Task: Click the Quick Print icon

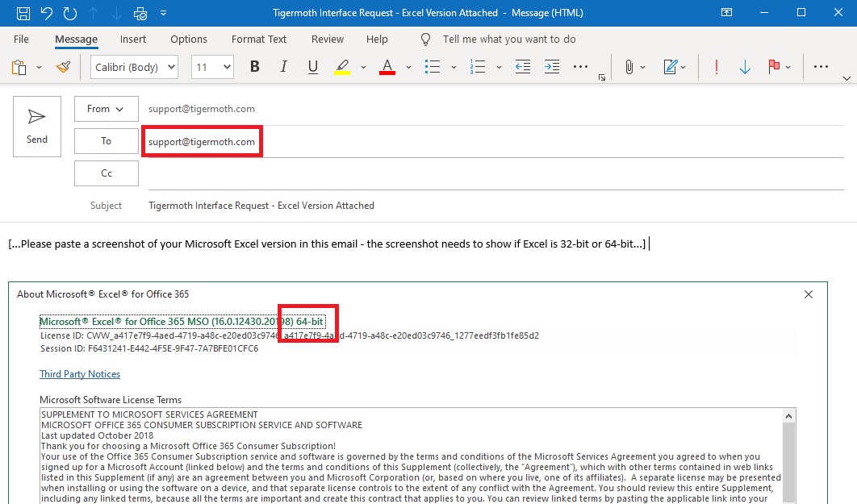Action: pos(140,13)
